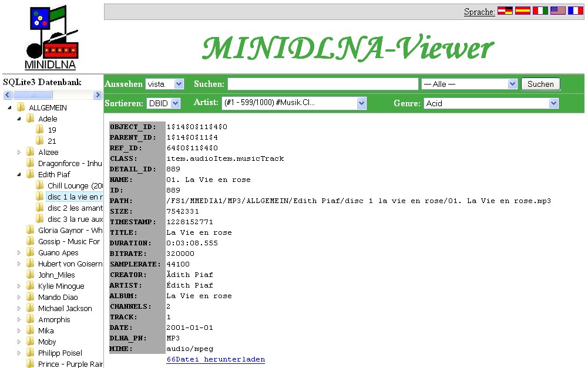Collapse the Edith Piaf tree node
The image size is (588, 368).
[19, 174]
